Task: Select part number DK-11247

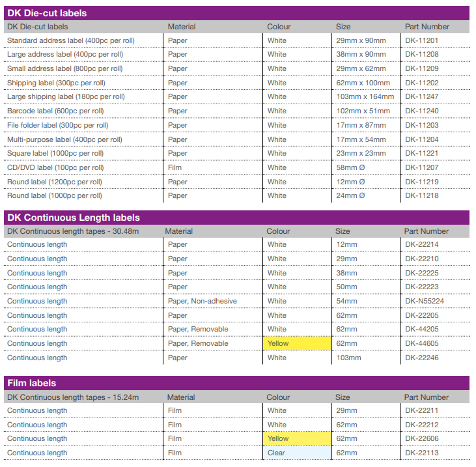Action: [x=422, y=96]
